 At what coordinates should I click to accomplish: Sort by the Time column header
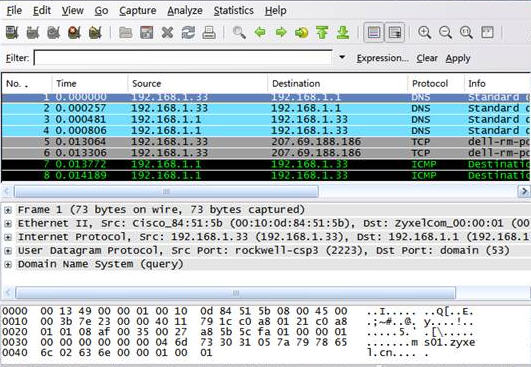[90, 84]
